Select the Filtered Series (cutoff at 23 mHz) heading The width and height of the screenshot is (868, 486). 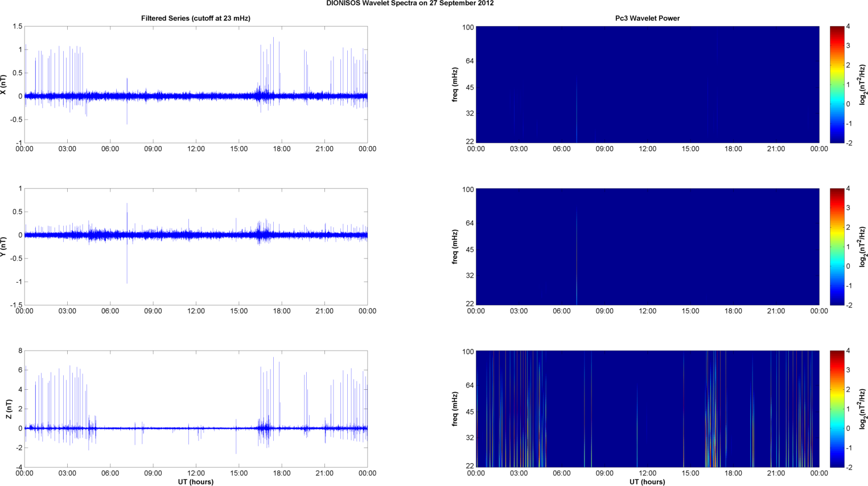pos(196,18)
